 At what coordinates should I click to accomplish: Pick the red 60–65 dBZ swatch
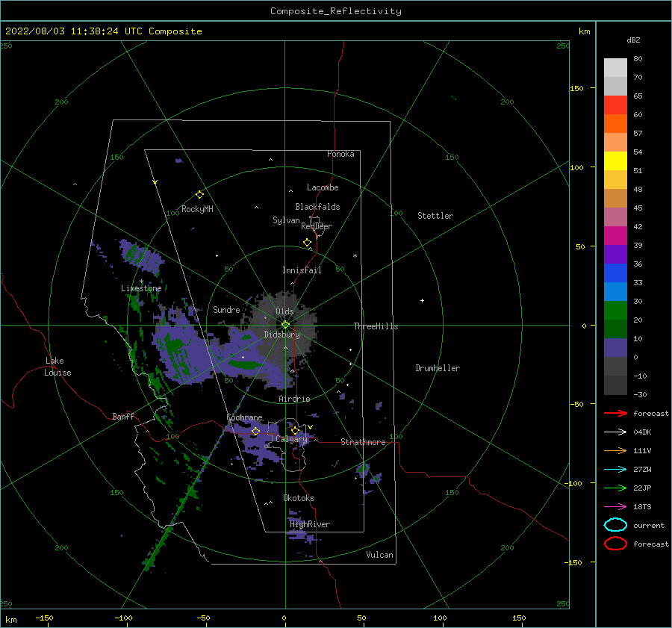[615, 105]
